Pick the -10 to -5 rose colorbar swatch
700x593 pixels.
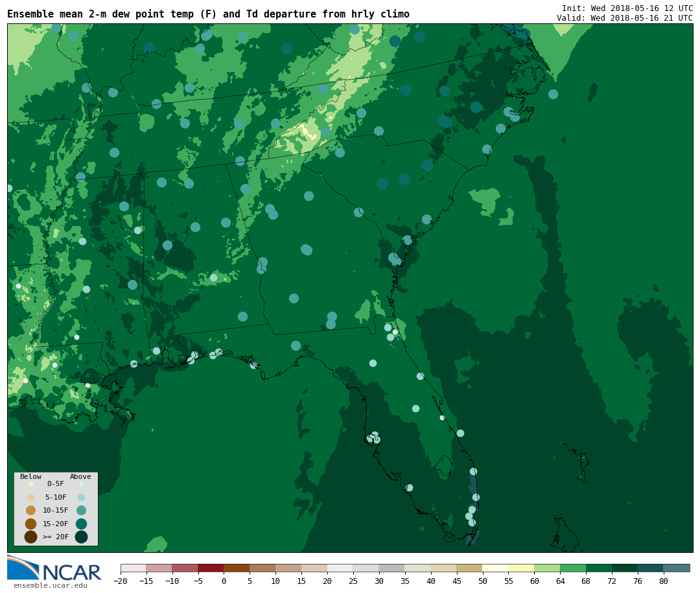point(185,568)
